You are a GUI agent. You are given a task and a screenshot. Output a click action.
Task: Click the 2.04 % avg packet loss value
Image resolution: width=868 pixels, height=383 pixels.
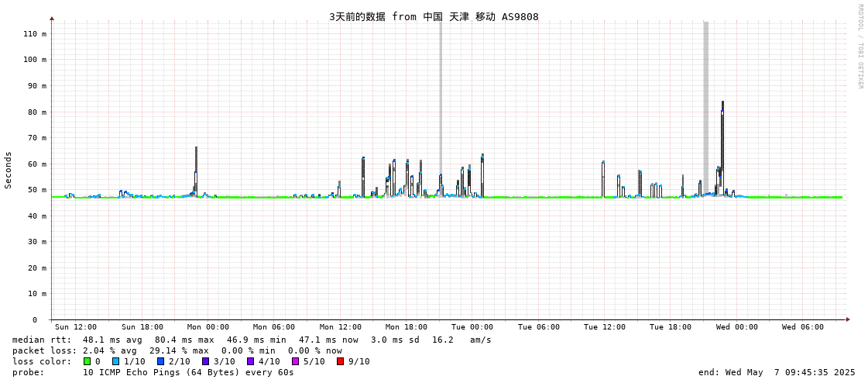tap(112, 351)
